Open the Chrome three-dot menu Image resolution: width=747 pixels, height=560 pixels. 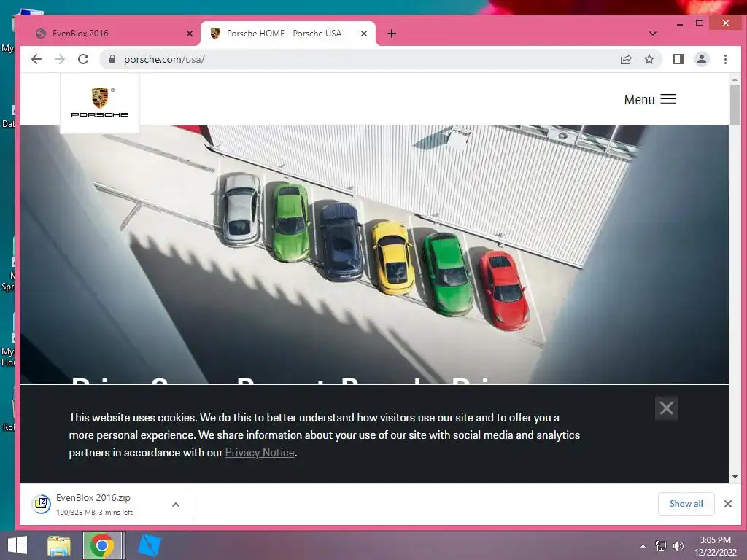(x=725, y=59)
